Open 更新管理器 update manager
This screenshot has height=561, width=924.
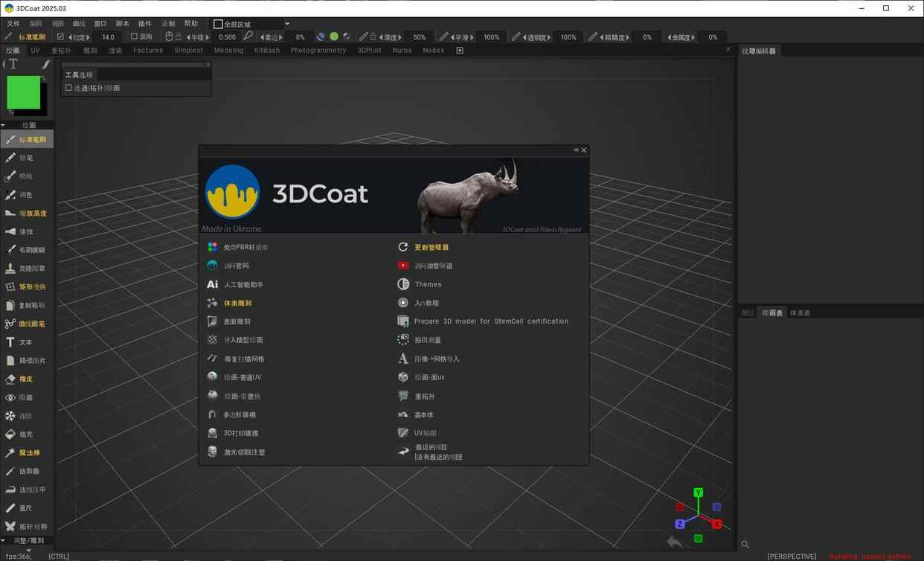pyautogui.click(x=431, y=248)
